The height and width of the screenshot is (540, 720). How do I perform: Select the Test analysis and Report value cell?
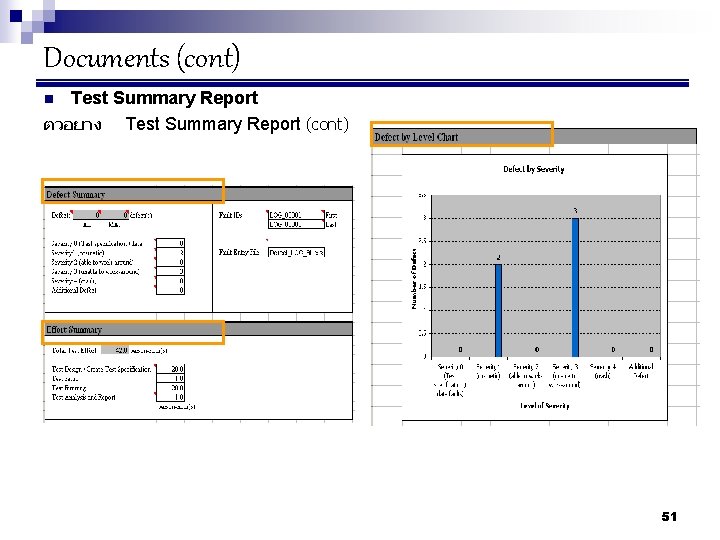pos(170,397)
